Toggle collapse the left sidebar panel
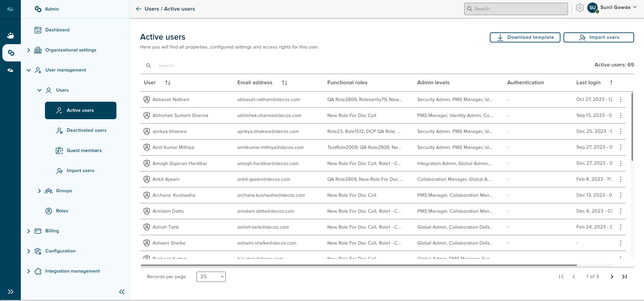The image size is (644, 301). click(x=122, y=292)
